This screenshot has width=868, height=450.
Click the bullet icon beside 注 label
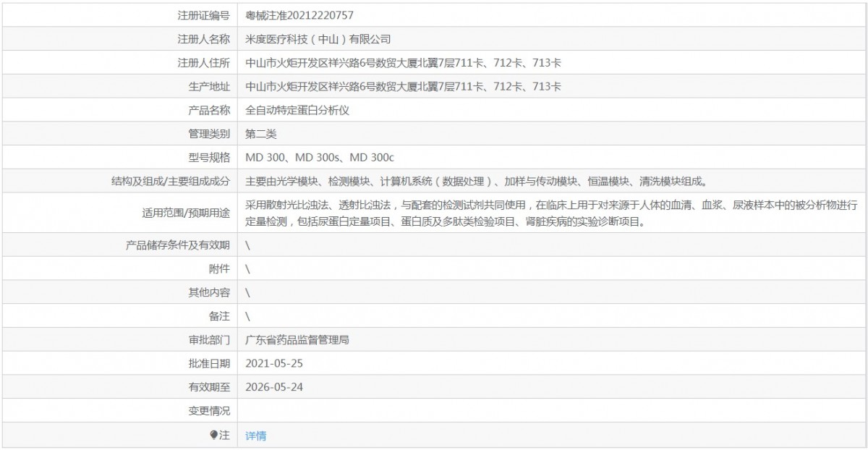214,435
